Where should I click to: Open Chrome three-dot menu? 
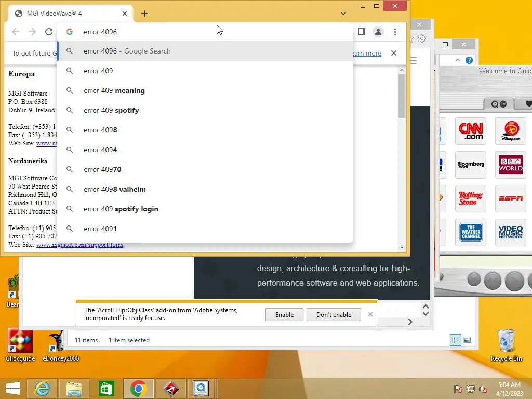[x=395, y=32]
